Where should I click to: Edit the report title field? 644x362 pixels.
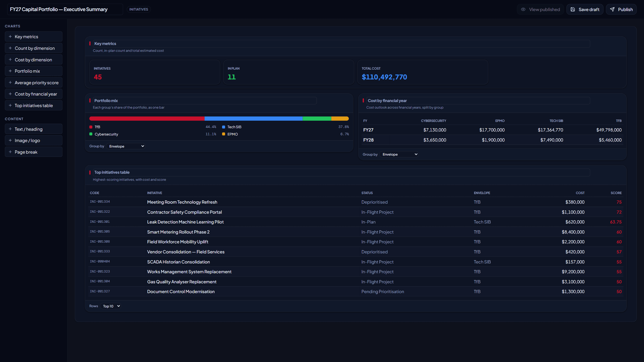click(65, 9)
